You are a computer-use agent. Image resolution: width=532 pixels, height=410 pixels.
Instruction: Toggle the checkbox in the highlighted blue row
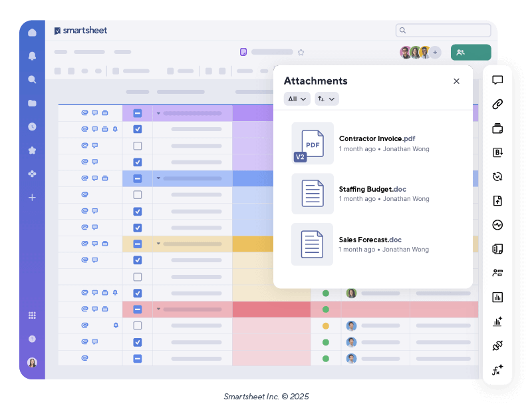point(138,178)
